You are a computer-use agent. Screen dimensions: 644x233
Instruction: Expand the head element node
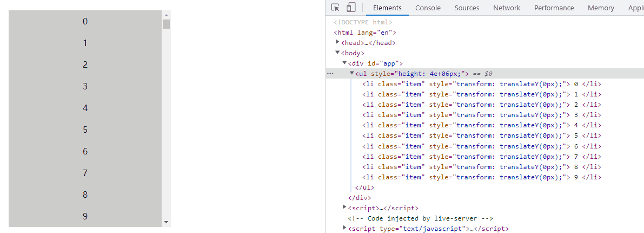pos(337,42)
